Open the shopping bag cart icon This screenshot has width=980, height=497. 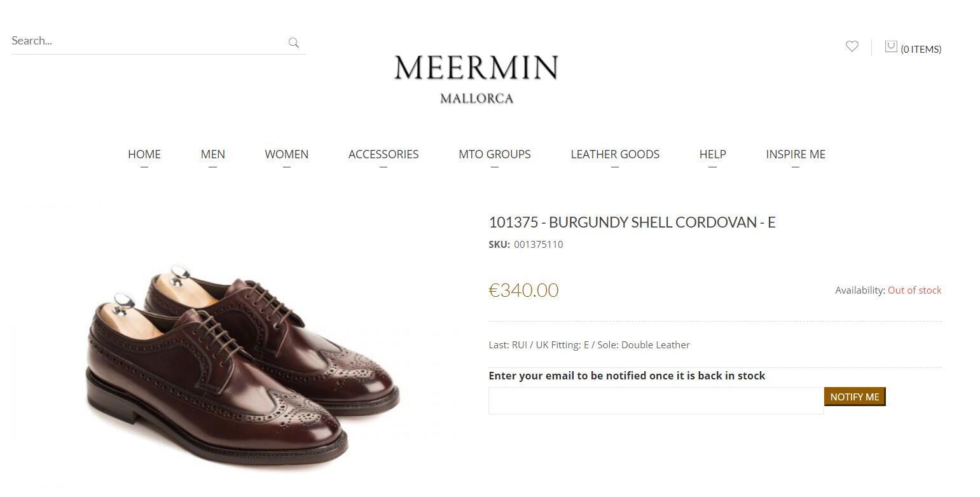coord(891,46)
